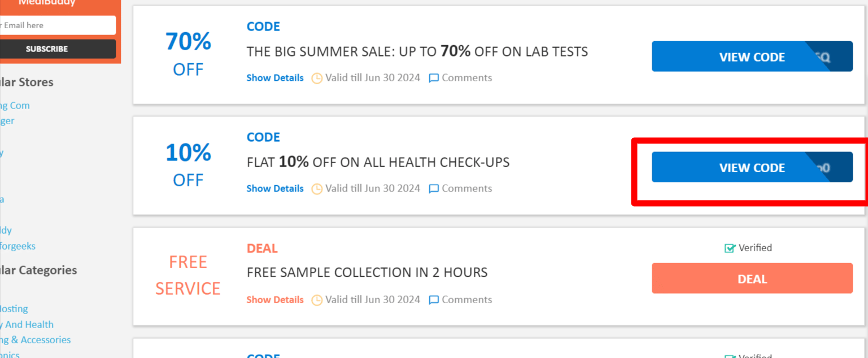Image resolution: width=868 pixels, height=358 pixels.
Task: Click the DEAL button for free sample collection
Action: [752, 278]
